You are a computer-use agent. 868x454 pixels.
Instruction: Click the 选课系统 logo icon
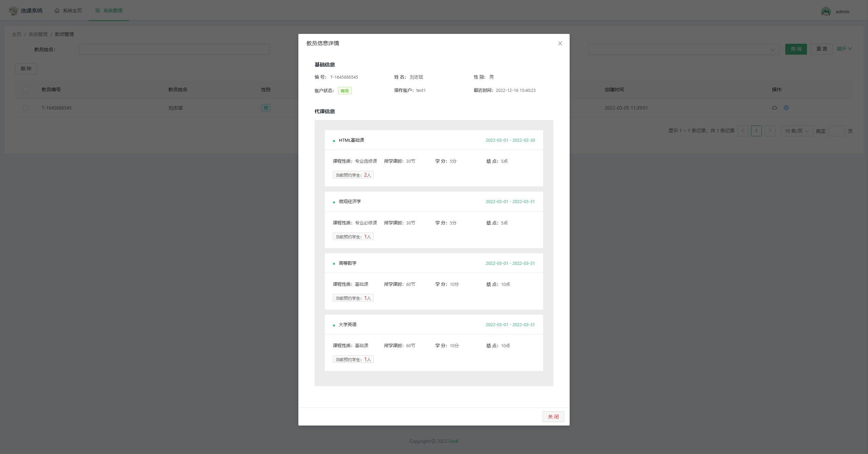(x=13, y=11)
